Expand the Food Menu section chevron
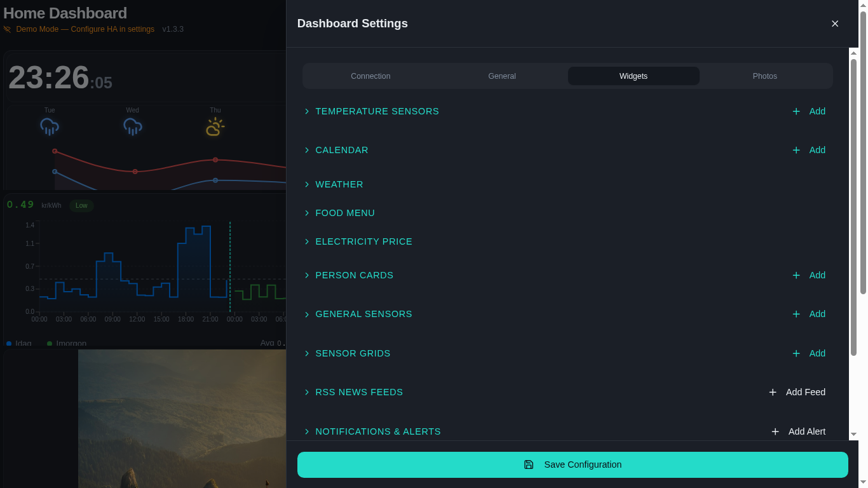The width and height of the screenshot is (868, 488). (307, 213)
